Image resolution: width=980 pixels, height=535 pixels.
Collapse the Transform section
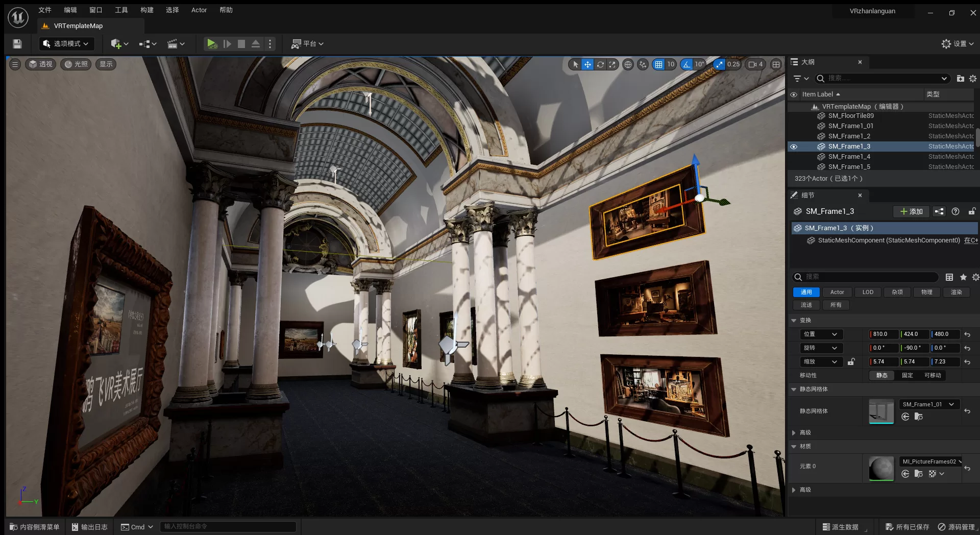794,321
